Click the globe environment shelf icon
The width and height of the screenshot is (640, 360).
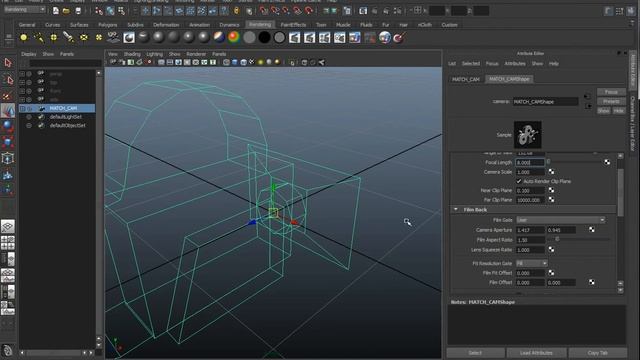tap(384, 38)
